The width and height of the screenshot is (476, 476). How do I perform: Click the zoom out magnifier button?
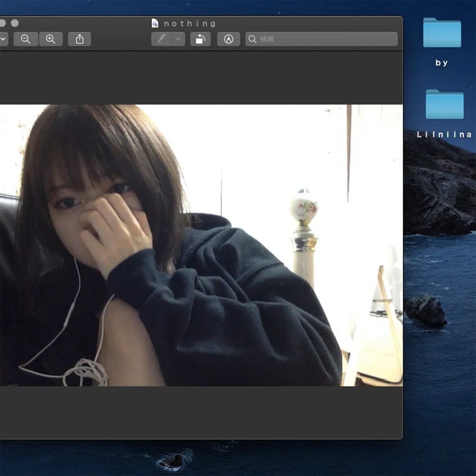coord(26,39)
